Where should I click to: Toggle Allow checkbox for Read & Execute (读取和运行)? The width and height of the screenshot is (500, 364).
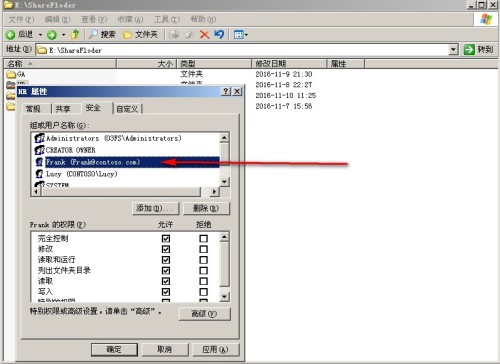coord(166,260)
